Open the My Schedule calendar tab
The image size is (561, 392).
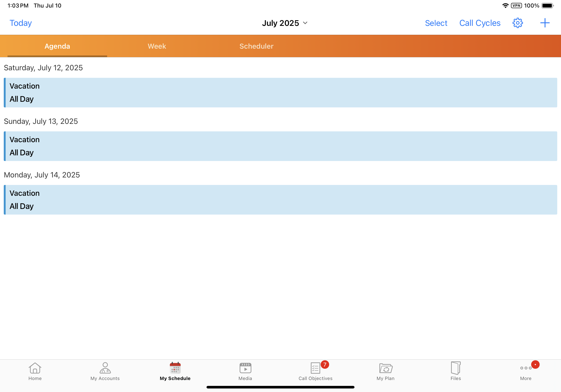pyautogui.click(x=175, y=371)
